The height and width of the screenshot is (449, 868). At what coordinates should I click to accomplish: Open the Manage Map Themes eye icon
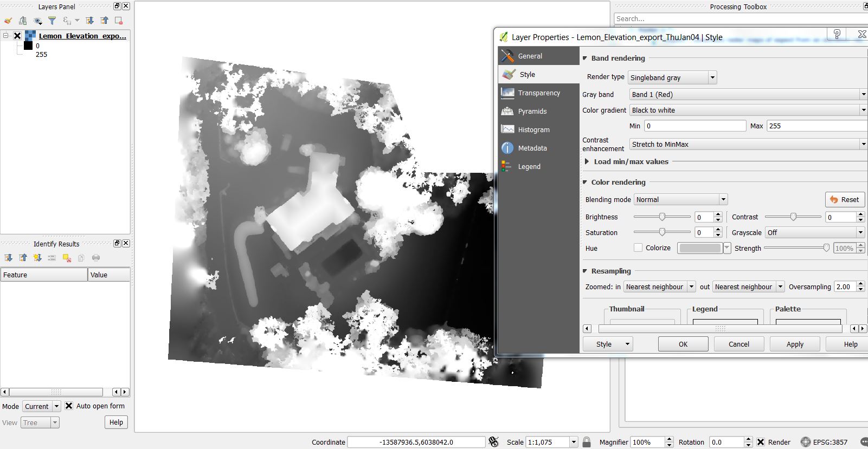[37, 21]
